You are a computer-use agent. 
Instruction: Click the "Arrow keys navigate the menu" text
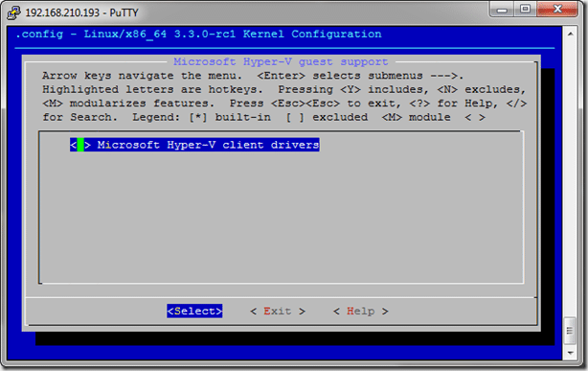(x=142, y=76)
